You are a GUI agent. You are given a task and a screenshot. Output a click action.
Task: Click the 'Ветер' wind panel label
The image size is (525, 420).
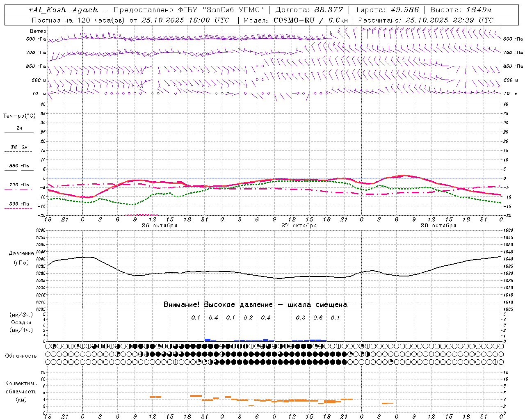click(x=38, y=31)
